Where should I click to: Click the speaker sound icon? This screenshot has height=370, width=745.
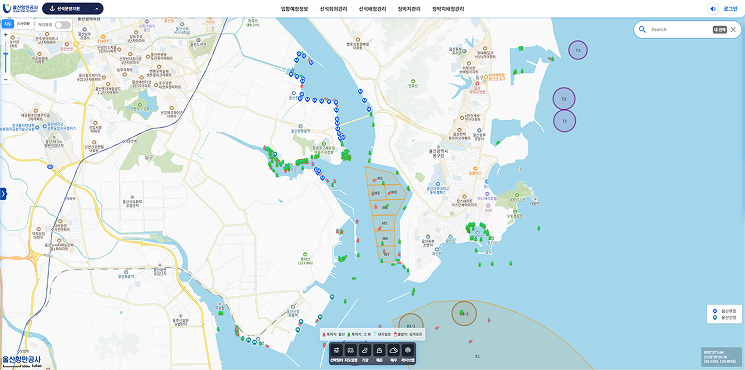(713, 9)
